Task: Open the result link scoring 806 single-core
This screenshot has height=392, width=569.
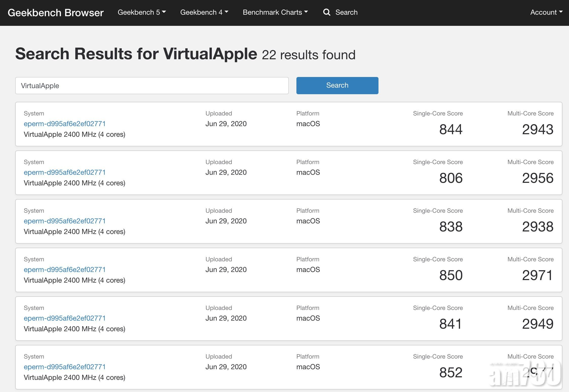Action: click(65, 172)
